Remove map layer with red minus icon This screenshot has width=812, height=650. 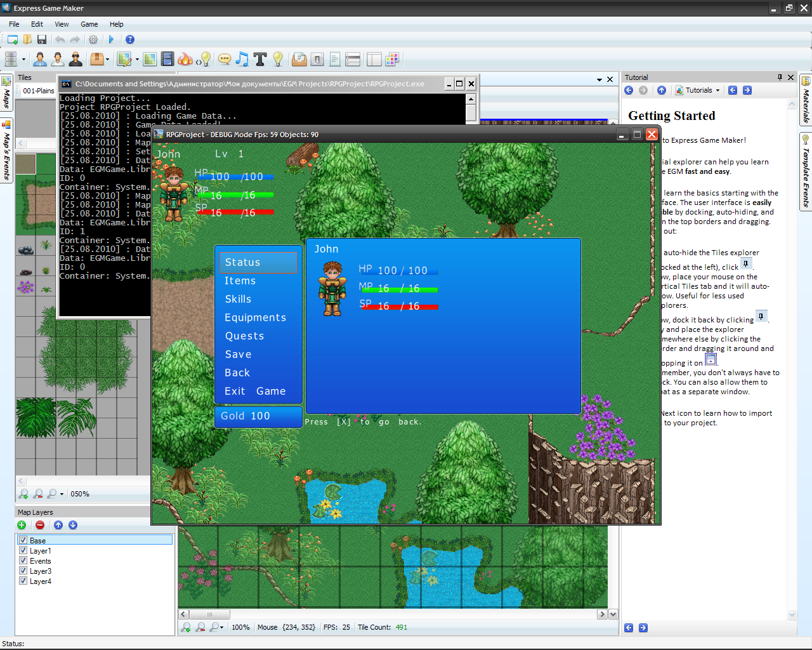point(40,525)
